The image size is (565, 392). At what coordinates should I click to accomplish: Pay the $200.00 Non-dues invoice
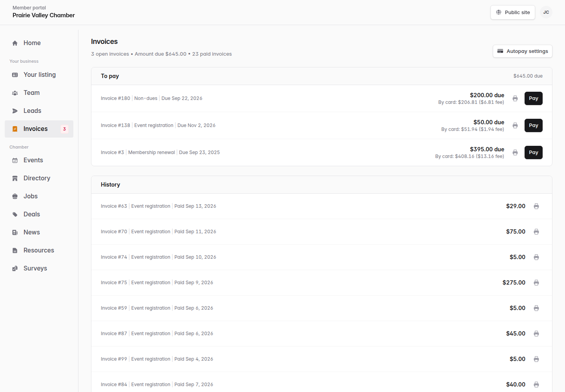tap(534, 98)
